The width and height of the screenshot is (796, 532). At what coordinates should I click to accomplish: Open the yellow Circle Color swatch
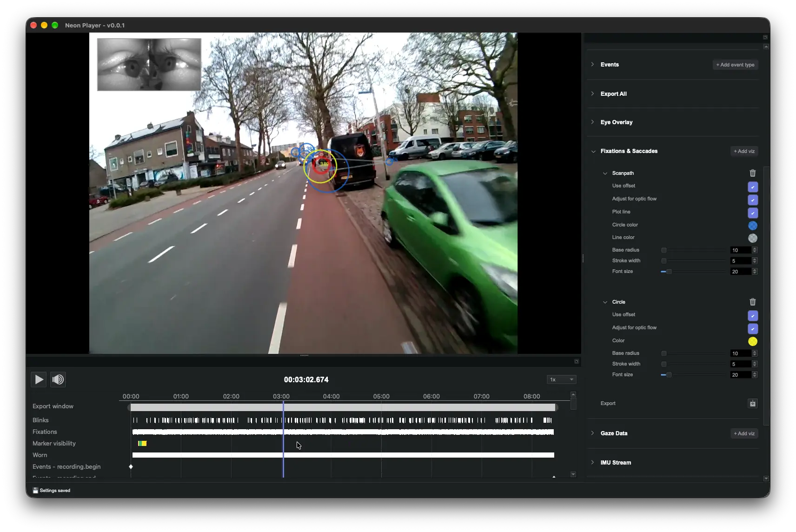753,341
